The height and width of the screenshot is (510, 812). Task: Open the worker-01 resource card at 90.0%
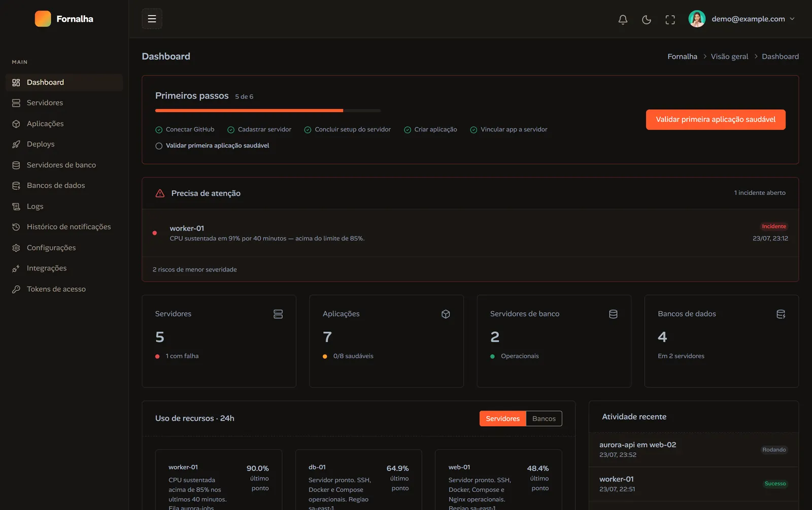(x=219, y=480)
